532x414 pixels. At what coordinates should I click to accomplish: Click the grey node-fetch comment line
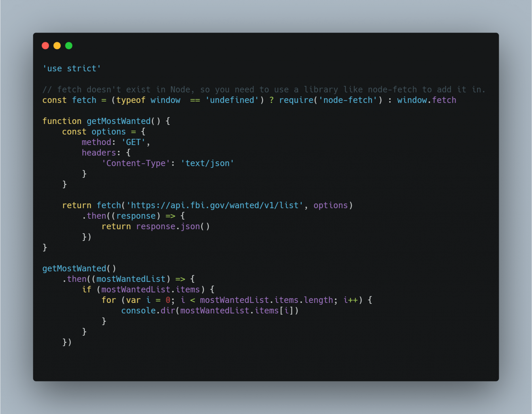[264, 90]
